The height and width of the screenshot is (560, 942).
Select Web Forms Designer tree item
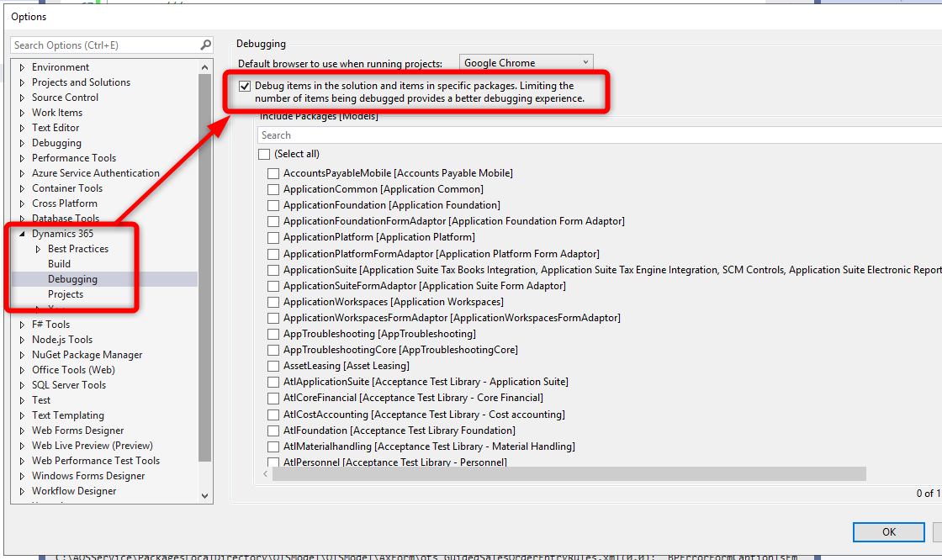[77, 431]
